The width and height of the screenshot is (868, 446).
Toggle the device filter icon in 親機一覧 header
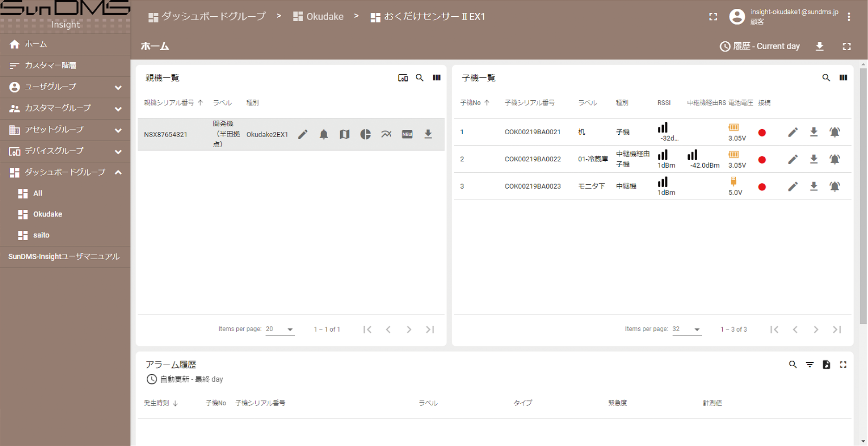click(x=403, y=78)
